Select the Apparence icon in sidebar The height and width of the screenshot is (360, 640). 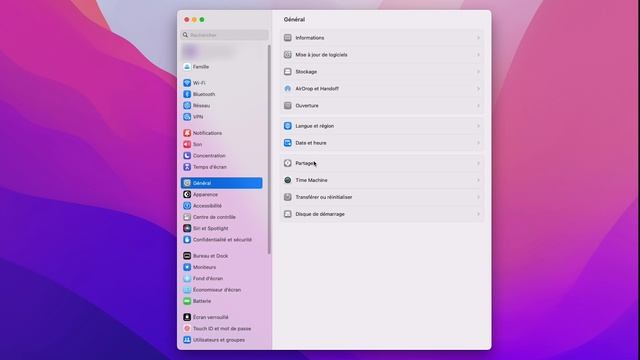(x=187, y=194)
